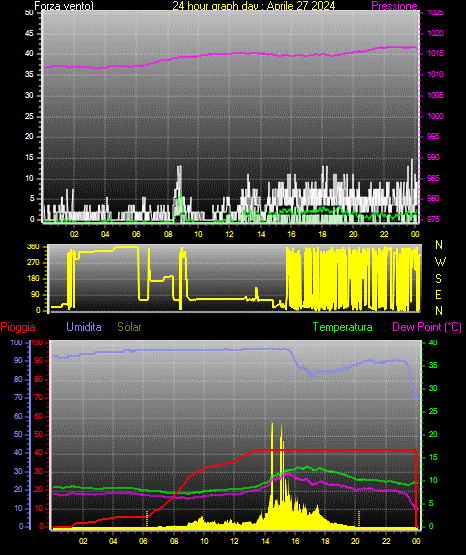
Task: Click the Umidita legend label
Action: click(x=84, y=327)
